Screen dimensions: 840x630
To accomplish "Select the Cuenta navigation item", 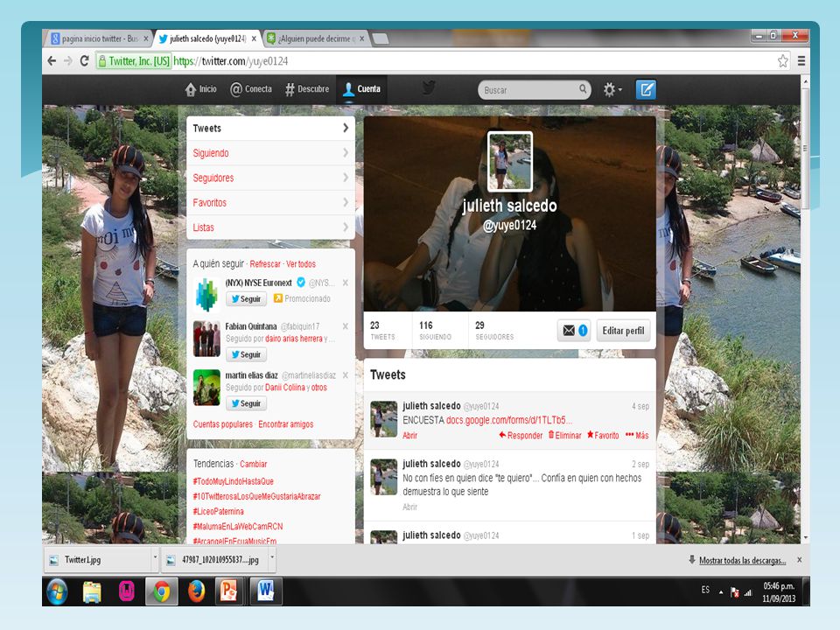I will 361,89.
